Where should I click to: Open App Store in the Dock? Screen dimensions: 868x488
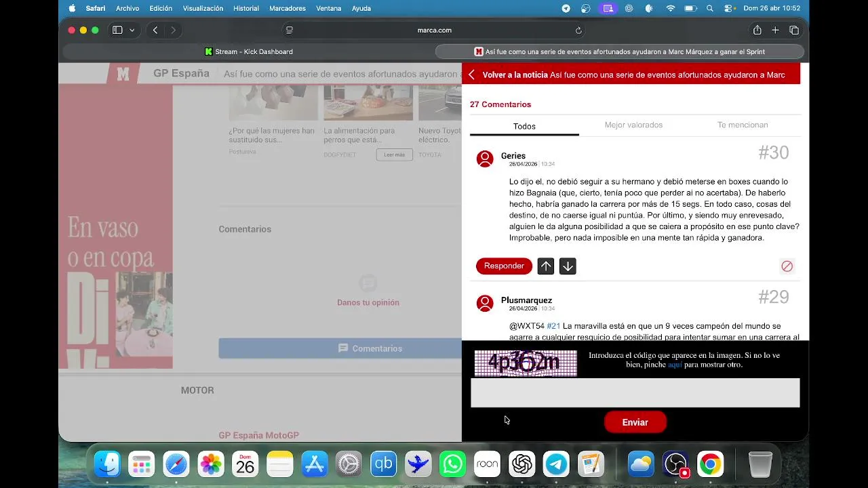coord(315,464)
